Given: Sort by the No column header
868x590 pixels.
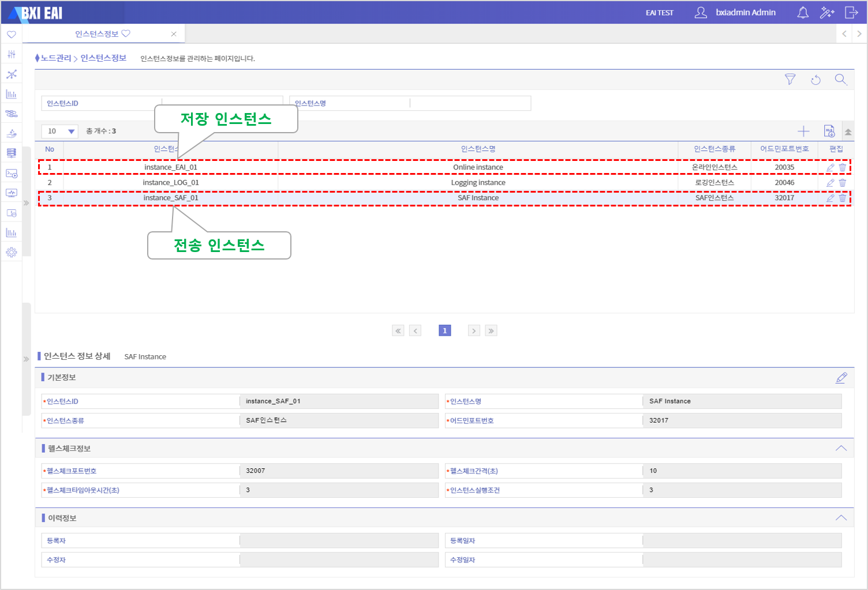Looking at the screenshot, I should (x=50, y=149).
